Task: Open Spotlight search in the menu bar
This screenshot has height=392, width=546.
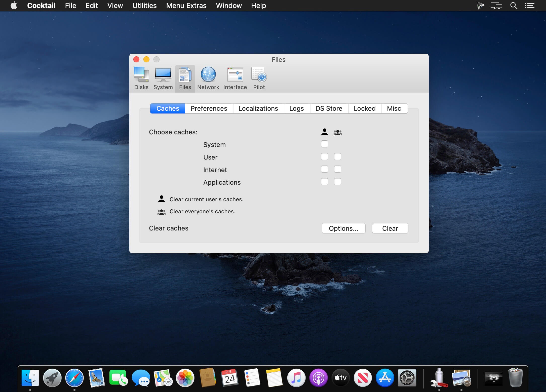Action: coord(514,6)
